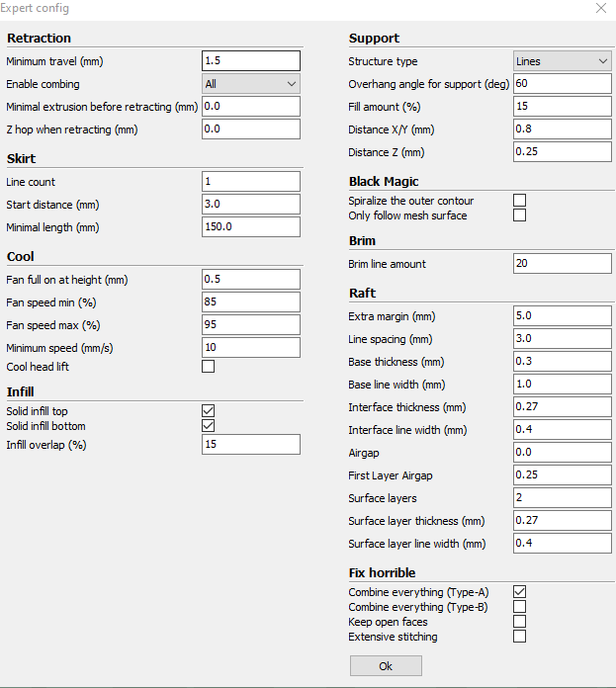Enable Keep open faces option
Screen dimensions: 616x688
point(520,622)
